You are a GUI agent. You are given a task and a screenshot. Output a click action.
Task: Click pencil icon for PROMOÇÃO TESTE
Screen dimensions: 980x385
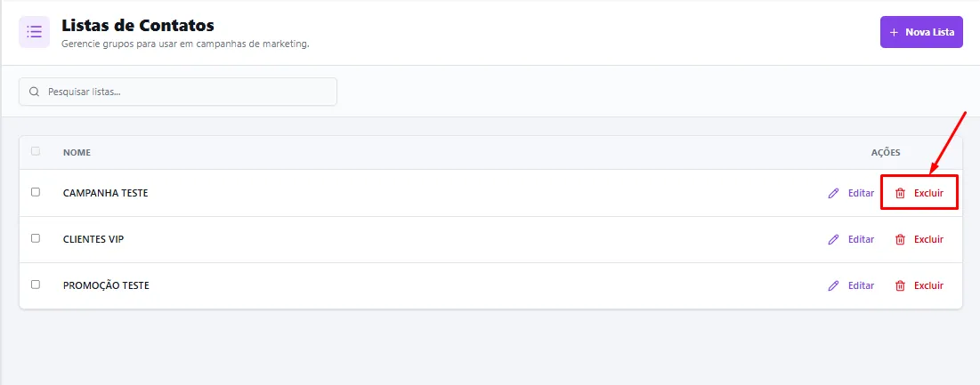[833, 285]
